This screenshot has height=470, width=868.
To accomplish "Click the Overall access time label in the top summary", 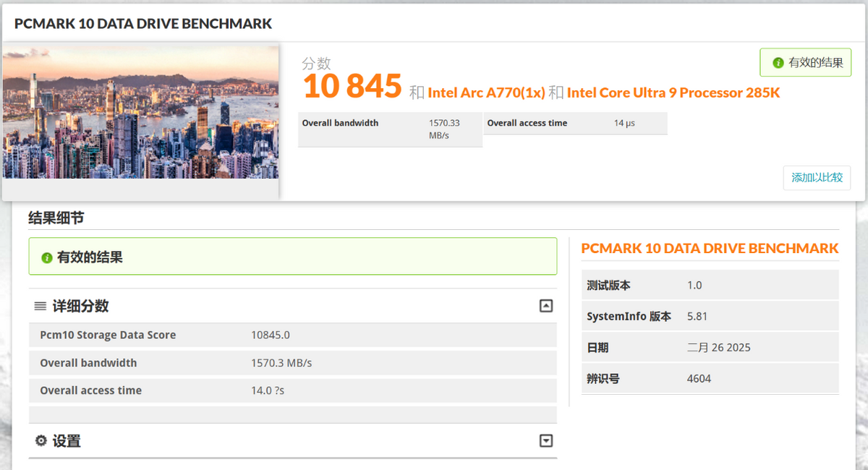I will [x=527, y=123].
